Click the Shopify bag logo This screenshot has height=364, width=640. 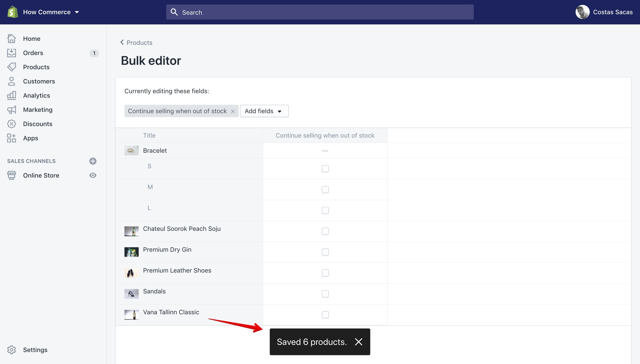point(12,12)
